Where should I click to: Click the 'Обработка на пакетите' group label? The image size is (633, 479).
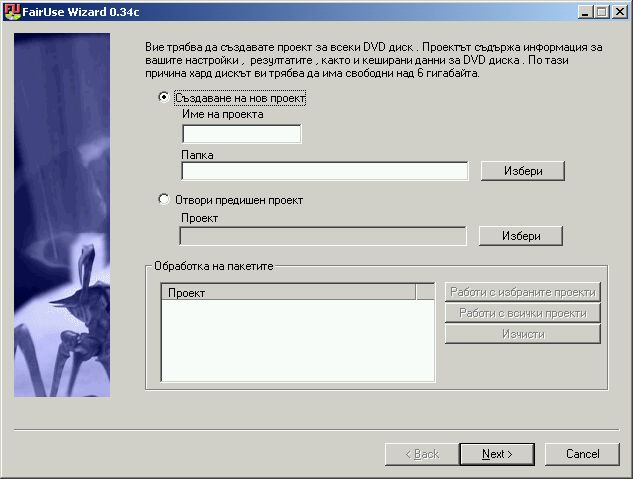tap(214, 266)
